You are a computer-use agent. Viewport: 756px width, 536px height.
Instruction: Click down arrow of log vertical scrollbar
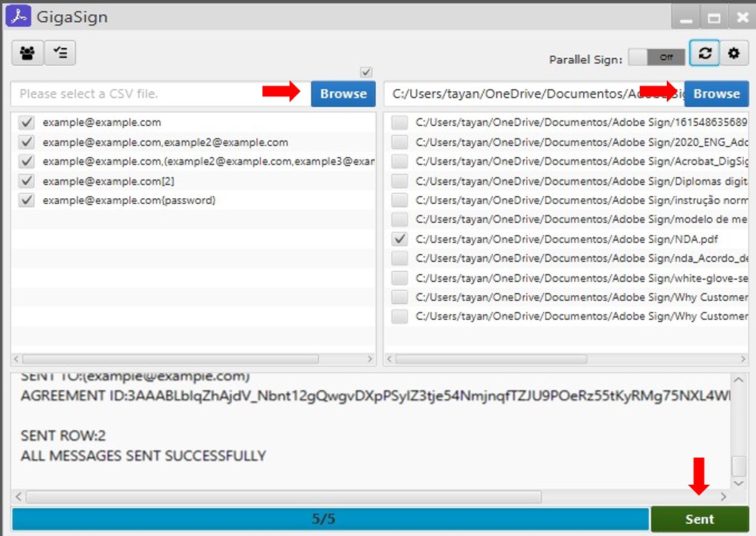pos(739,483)
